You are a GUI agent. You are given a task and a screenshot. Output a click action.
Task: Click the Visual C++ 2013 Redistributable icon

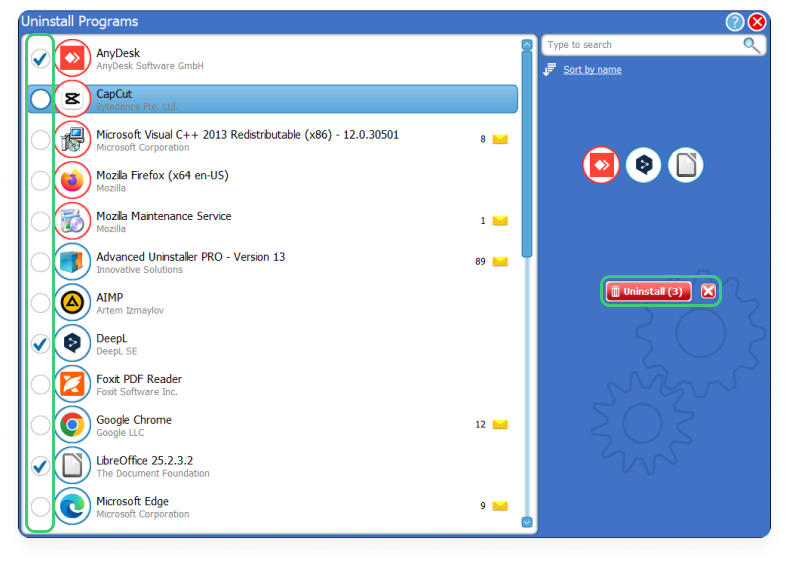tap(72, 140)
